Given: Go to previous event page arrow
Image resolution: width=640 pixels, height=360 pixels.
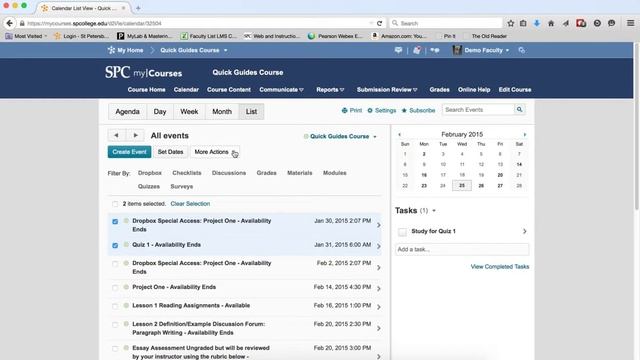Looking at the screenshot, I should point(116,135).
